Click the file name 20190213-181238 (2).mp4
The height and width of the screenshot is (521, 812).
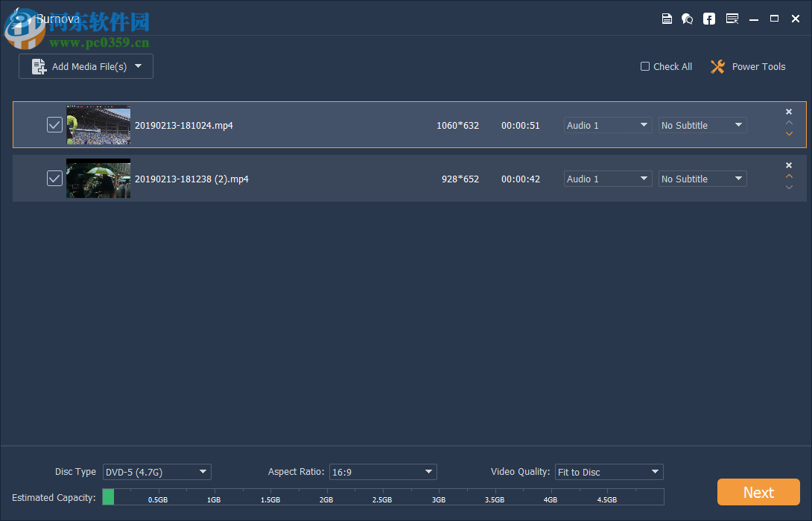[x=191, y=179]
